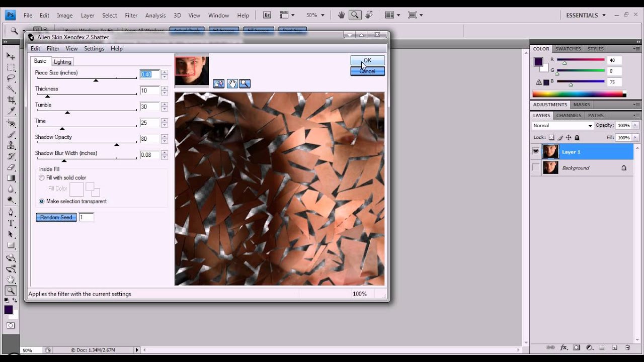The height and width of the screenshot is (362, 644).
Task: Create new adjustment layer icon
Action: (589, 347)
